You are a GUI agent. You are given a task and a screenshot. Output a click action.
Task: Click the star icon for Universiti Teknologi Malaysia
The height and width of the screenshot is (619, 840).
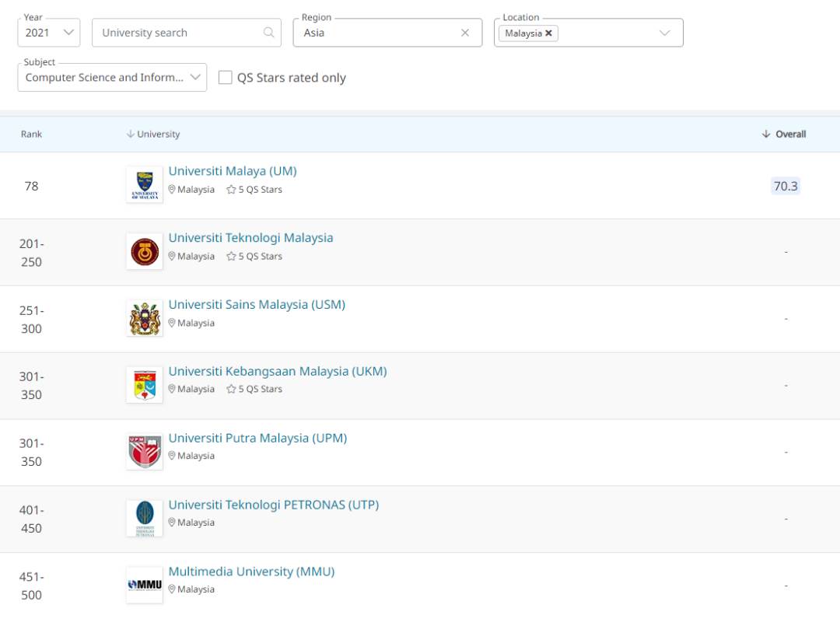click(231, 257)
